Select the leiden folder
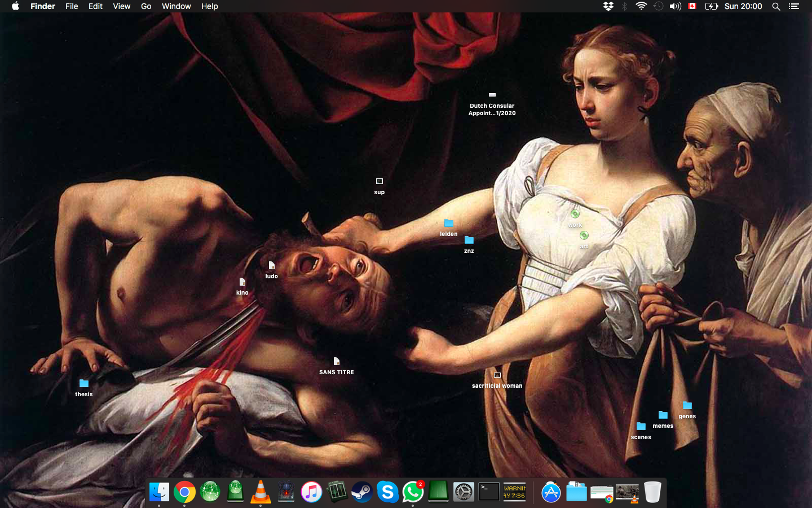This screenshot has height=508, width=812. click(x=448, y=227)
